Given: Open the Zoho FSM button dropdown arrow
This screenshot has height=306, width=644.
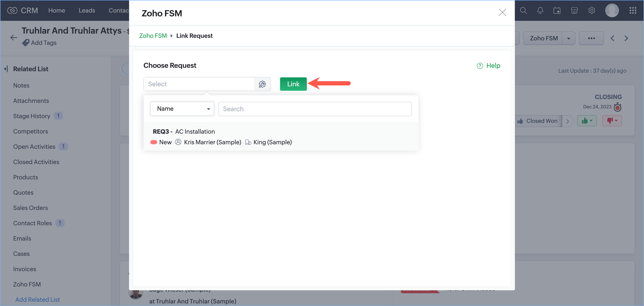Looking at the screenshot, I should coord(568,38).
